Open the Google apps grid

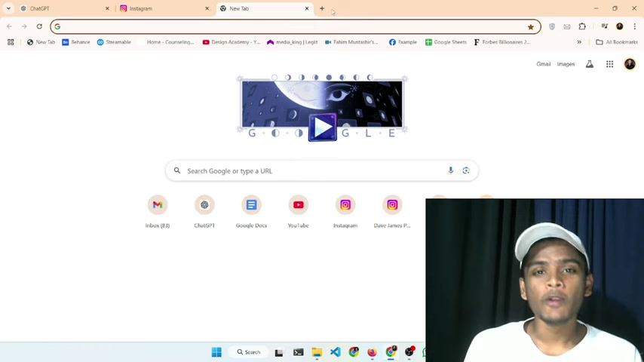609,64
